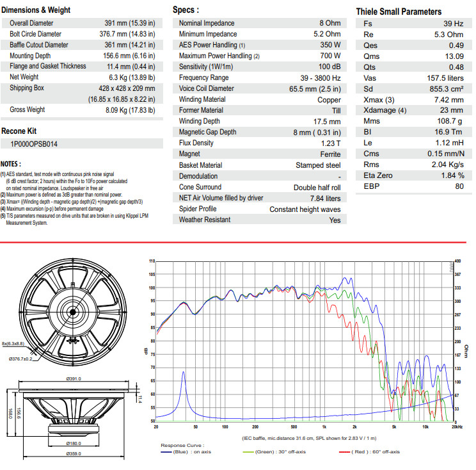
Task: Select the value '700 W'
Action: pyautogui.click(x=330, y=56)
